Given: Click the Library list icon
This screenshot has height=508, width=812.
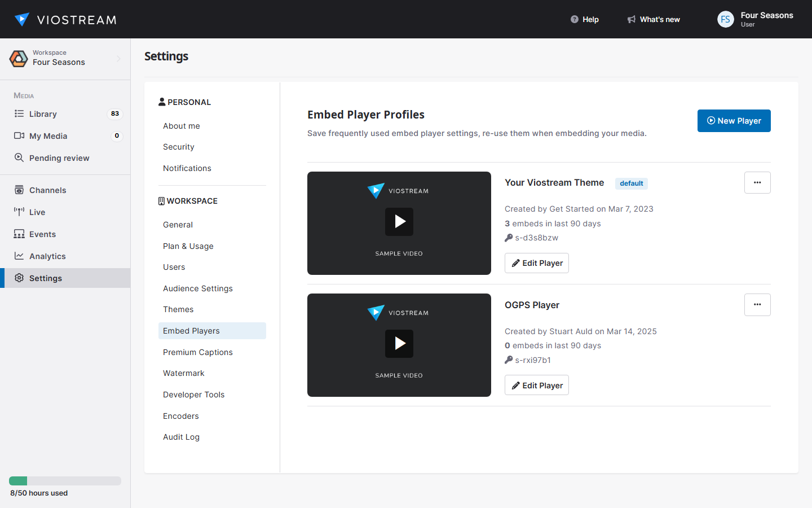Looking at the screenshot, I should point(19,113).
